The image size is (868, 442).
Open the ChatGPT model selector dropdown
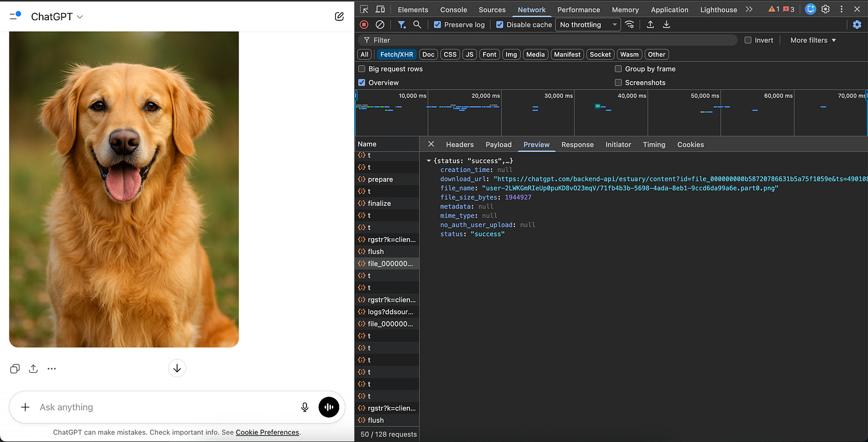[57, 17]
